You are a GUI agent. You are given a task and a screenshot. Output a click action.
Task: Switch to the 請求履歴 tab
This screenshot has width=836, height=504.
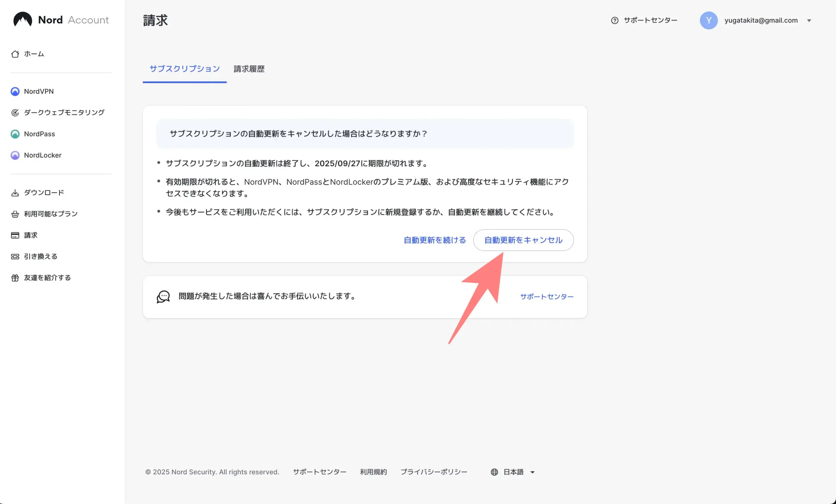point(249,69)
